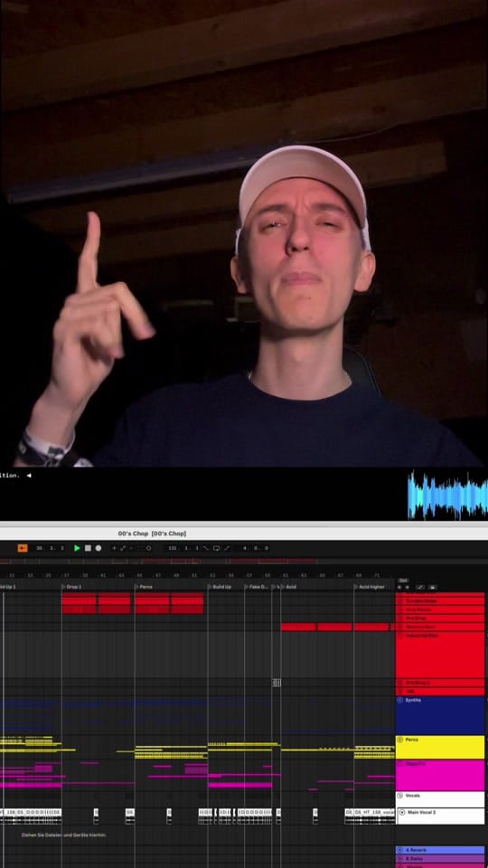Toggle the orange Follow playback button
488x868 pixels.
point(22,548)
